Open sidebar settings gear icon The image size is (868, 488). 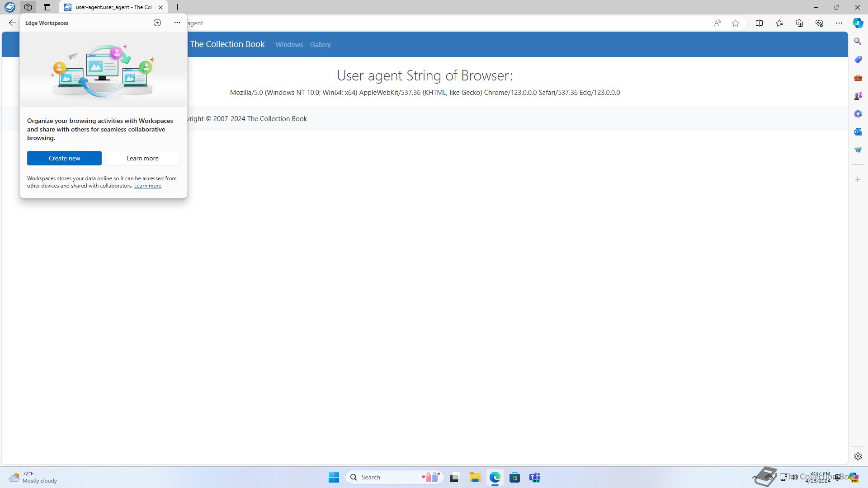pos(858,456)
